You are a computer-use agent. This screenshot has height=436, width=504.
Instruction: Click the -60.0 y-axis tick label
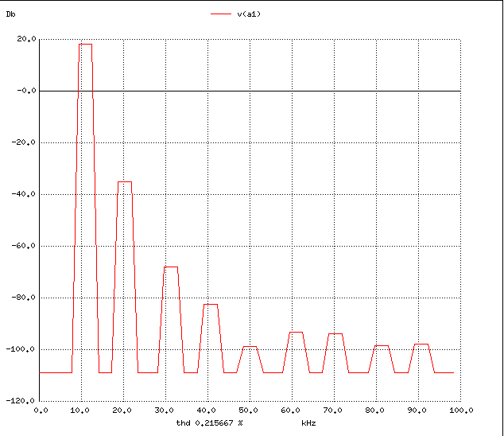tap(25, 246)
